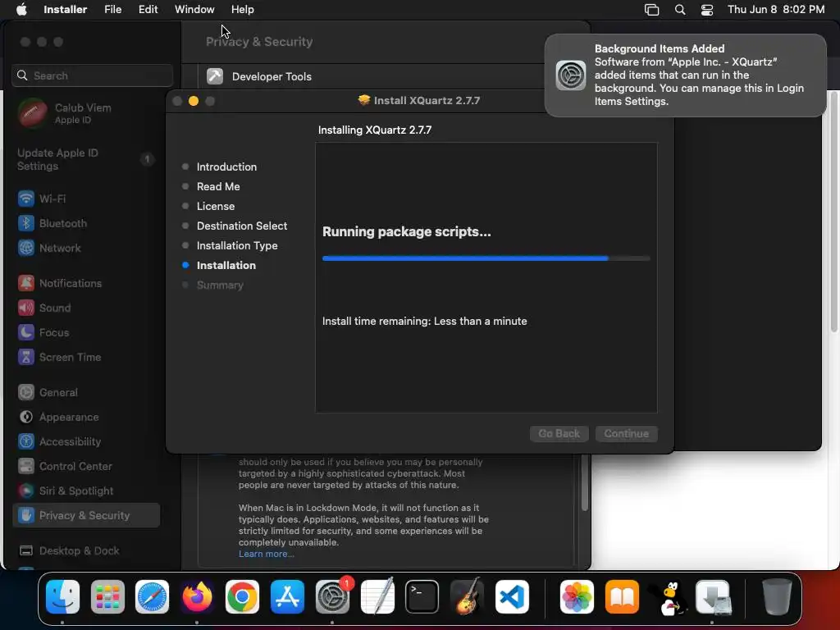Image resolution: width=840 pixels, height=630 pixels.
Task: Select Appearance in Settings sidebar
Action: point(58,417)
